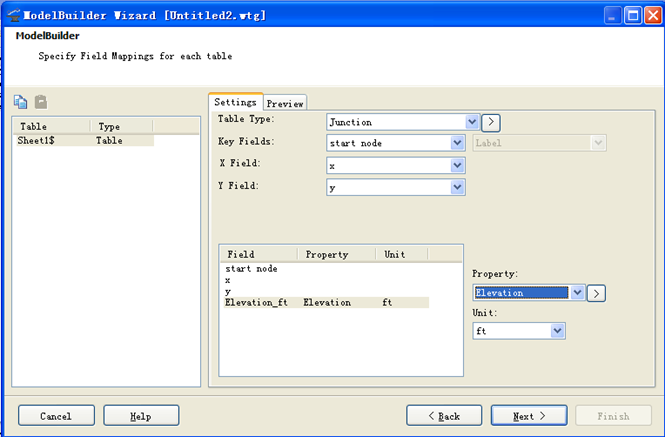
Task: Select Sheet1$ row in table list
Action: tap(38, 141)
